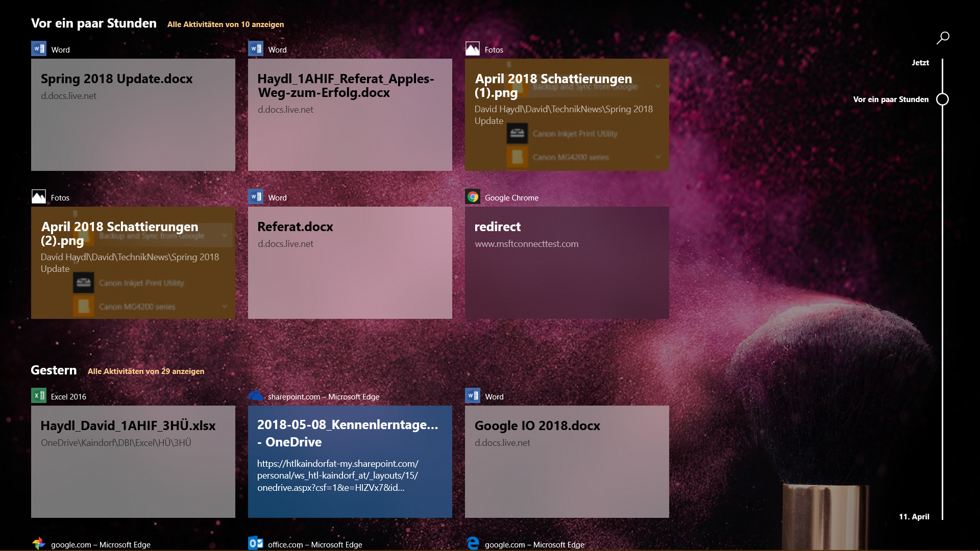The image size is (980, 551).
Task: Open April 2018 Schattierungen (1).png card
Action: tap(567, 115)
